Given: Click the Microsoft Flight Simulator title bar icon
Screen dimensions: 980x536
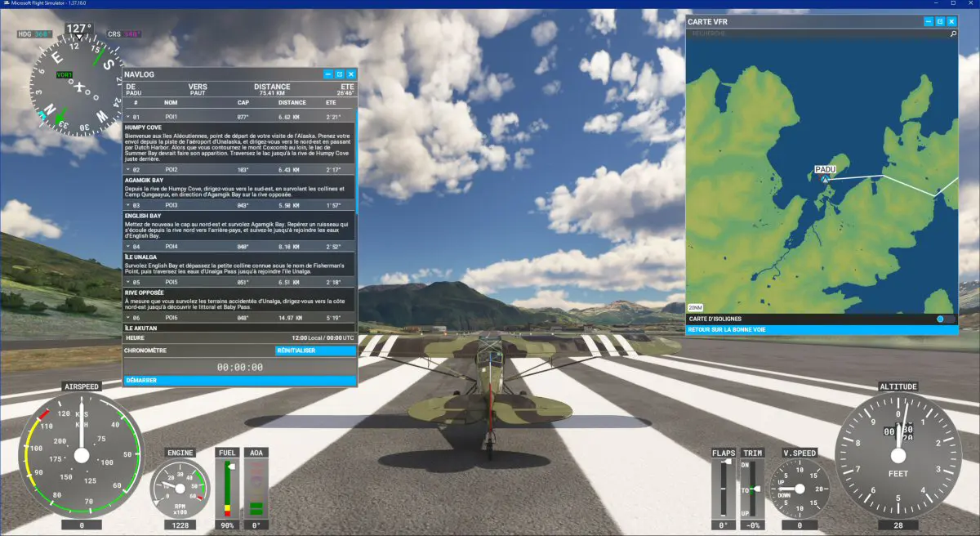Looking at the screenshot, I should [5, 4].
